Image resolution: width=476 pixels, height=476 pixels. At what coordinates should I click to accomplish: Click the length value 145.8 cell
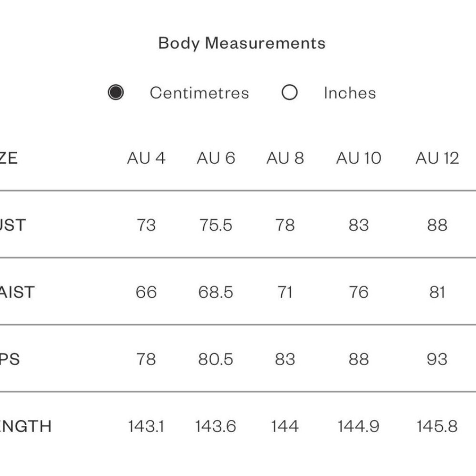tap(437, 426)
